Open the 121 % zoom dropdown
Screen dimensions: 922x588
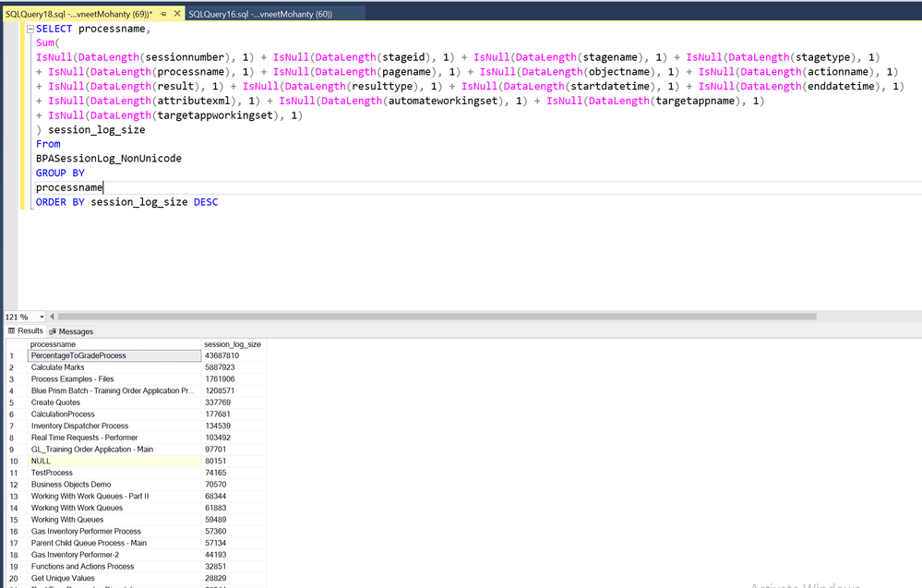(42, 317)
